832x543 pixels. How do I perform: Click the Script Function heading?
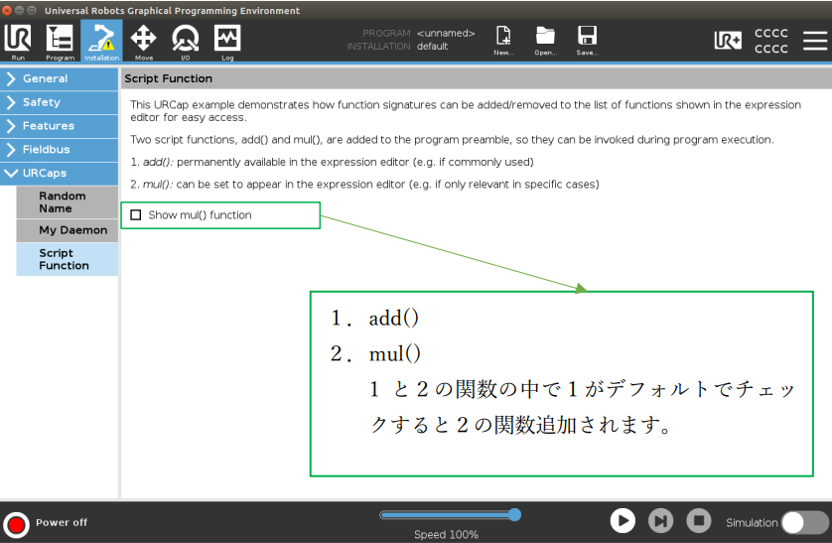(168, 79)
